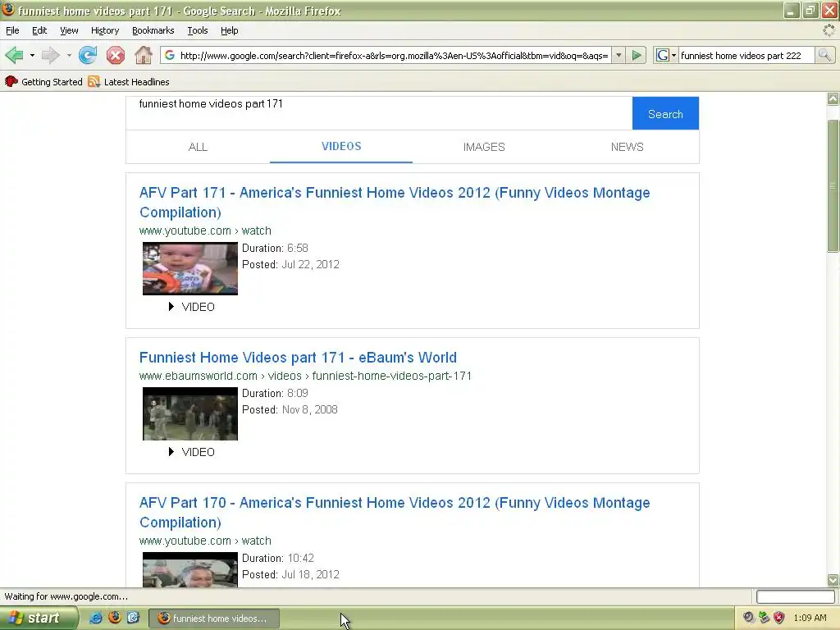Open the Latest Headlines feed bookmark

pos(129,81)
